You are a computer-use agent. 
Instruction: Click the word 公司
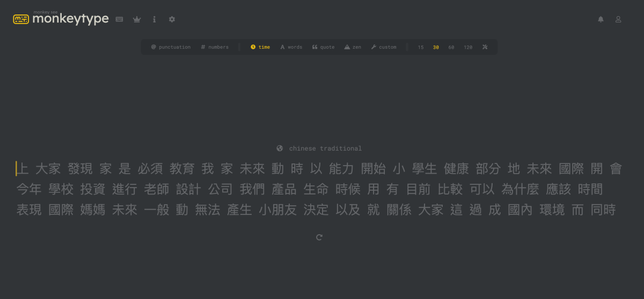tap(221, 189)
